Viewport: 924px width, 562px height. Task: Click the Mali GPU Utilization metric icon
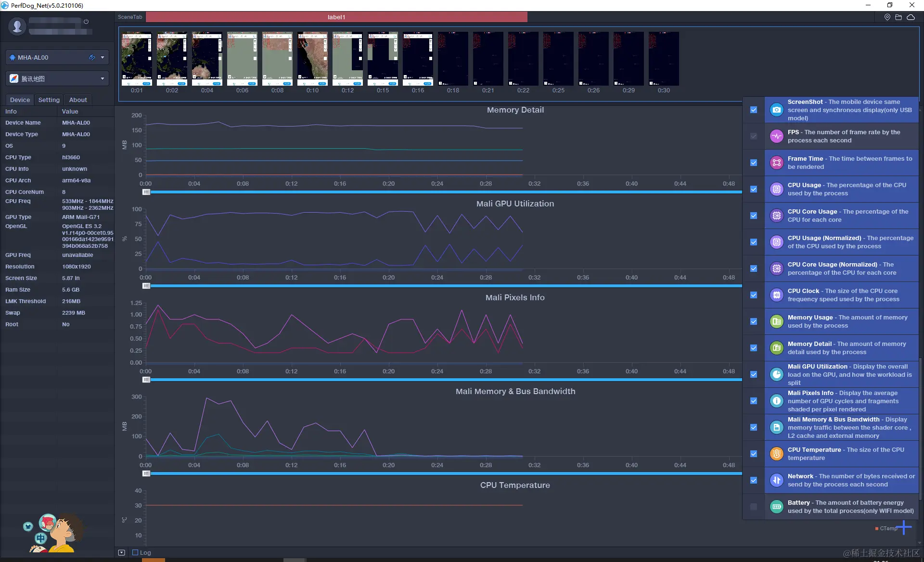[x=776, y=374]
